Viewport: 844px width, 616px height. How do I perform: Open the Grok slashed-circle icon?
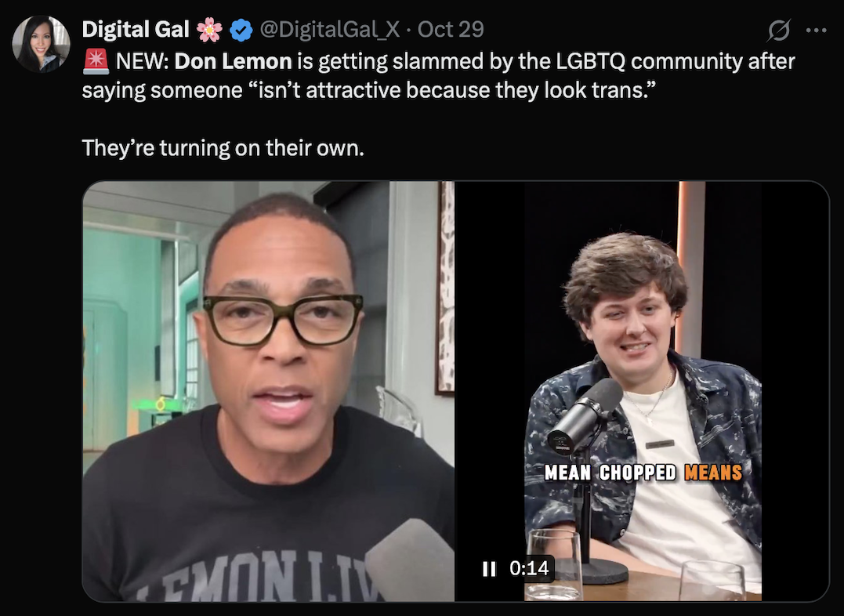click(779, 30)
